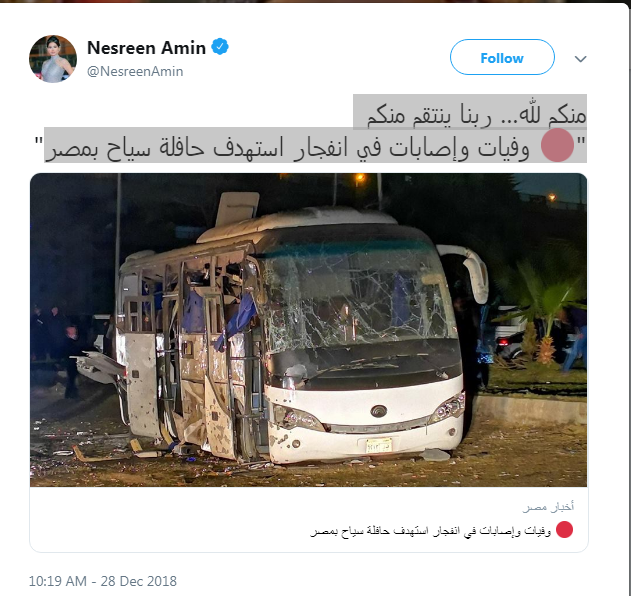Click the shattered windshield in the photo

[x=356, y=297]
